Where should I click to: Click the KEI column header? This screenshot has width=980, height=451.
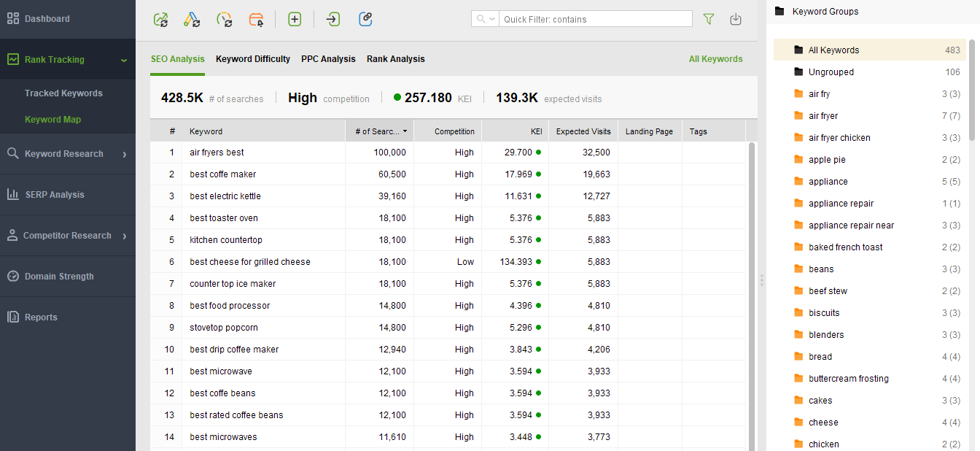tap(515, 131)
